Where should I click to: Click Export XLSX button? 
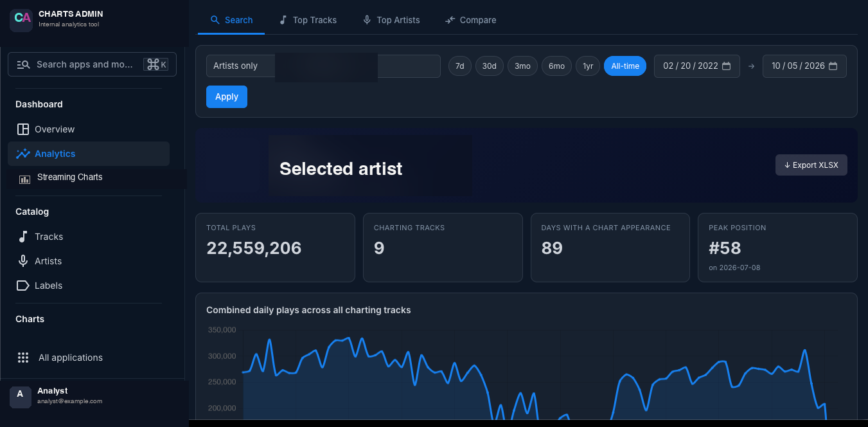tap(811, 165)
